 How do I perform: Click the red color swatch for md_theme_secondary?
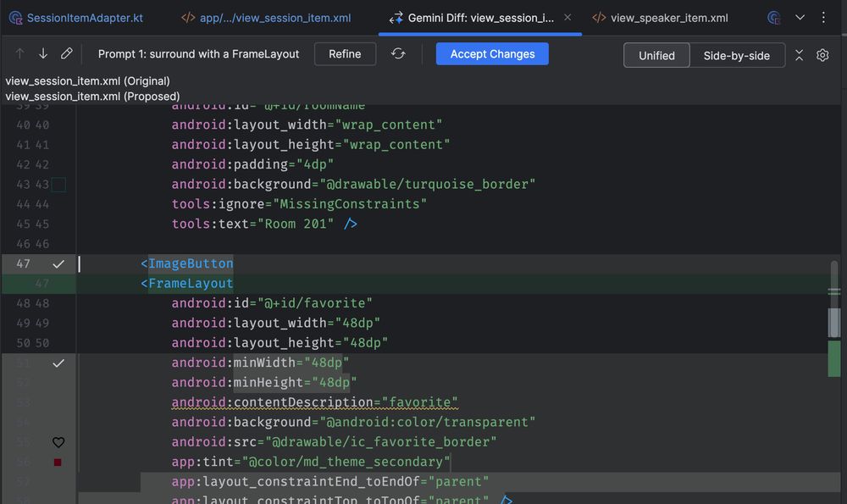pos(58,462)
